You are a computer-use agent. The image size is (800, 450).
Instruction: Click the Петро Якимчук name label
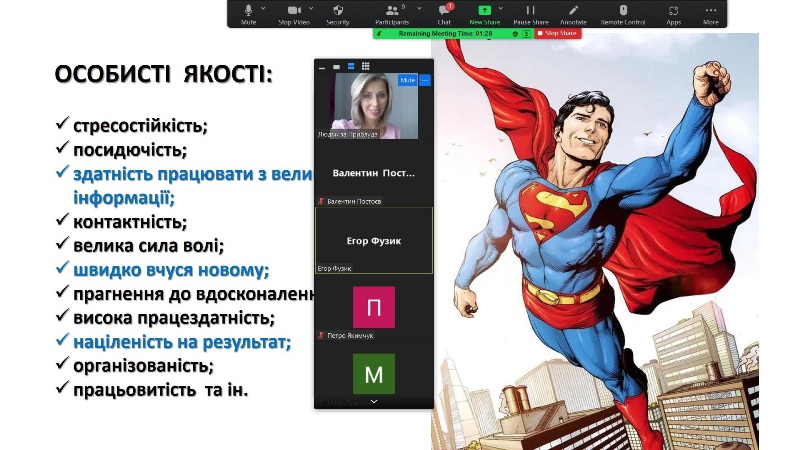pos(350,336)
